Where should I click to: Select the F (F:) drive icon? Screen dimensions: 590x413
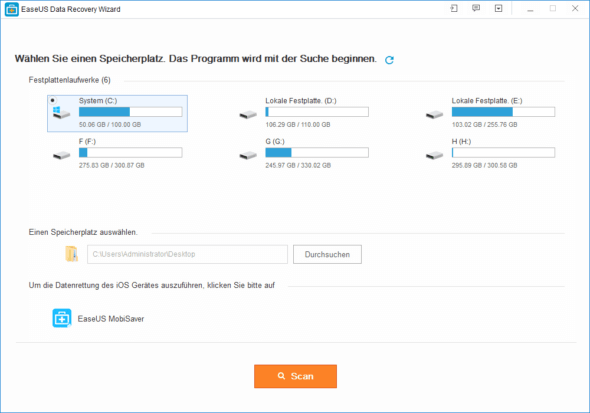pos(62,155)
